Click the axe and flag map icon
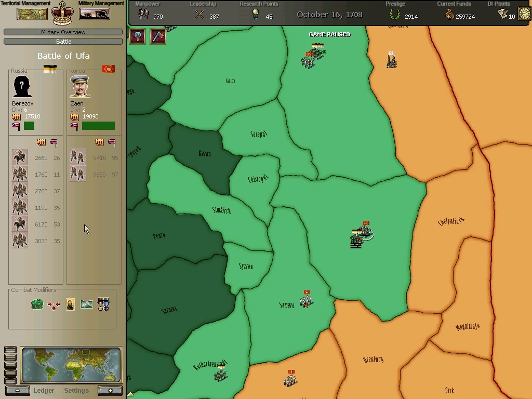 (158, 36)
